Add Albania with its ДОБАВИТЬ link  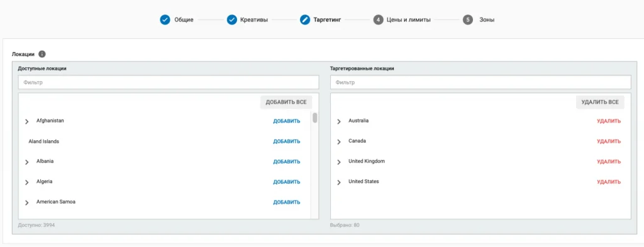point(287,162)
